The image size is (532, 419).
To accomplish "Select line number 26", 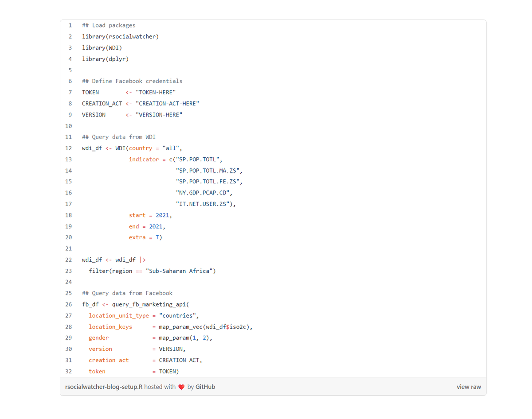I will coord(69,304).
